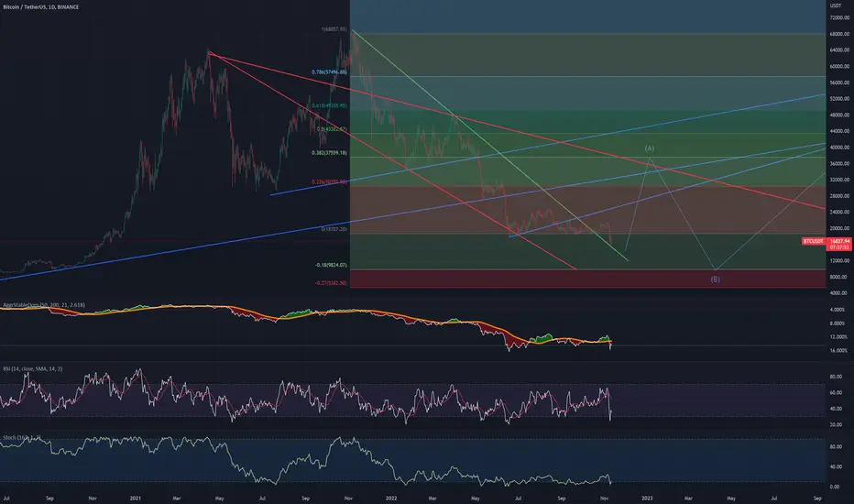The width and height of the screenshot is (854, 504).
Task: Click the 60.00 label in RSI pane
Action: click(x=836, y=392)
